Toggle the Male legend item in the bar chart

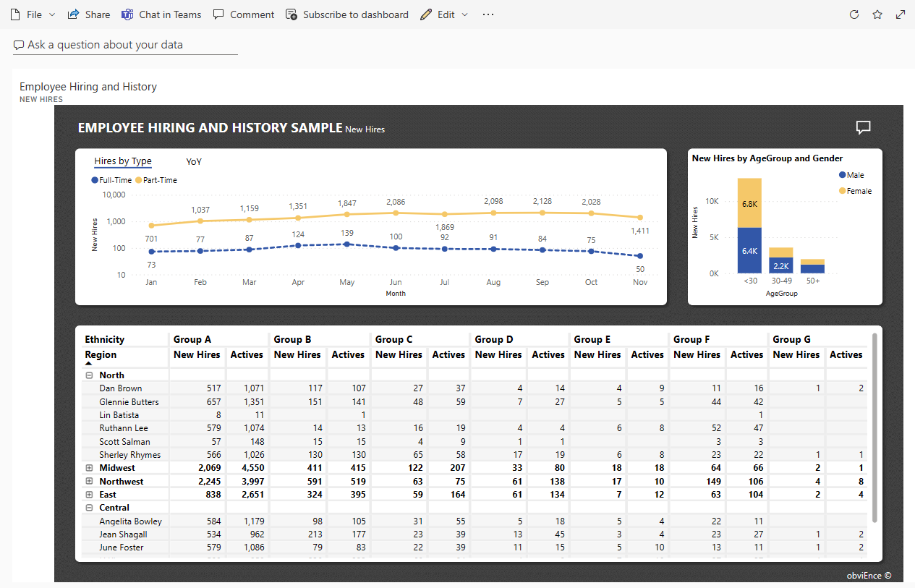tap(851, 174)
